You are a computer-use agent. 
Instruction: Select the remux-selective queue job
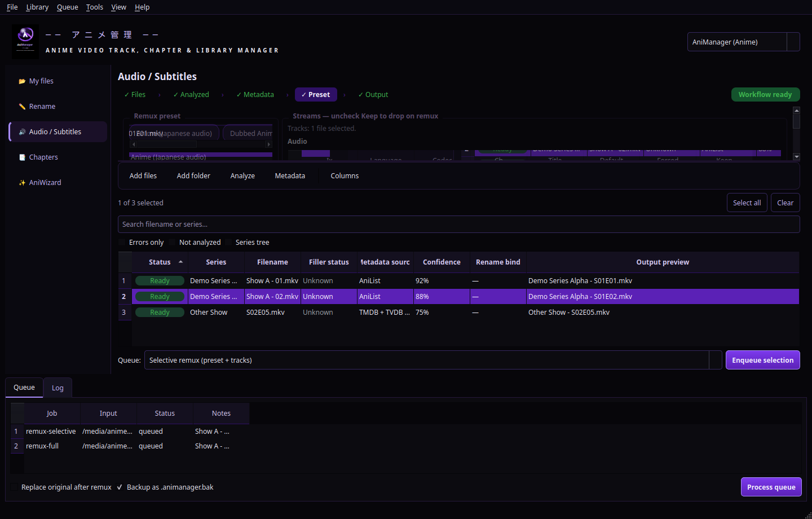tap(51, 432)
